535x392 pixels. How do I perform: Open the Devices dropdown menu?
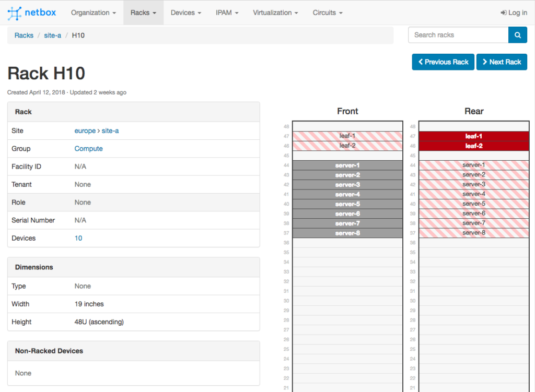point(186,13)
